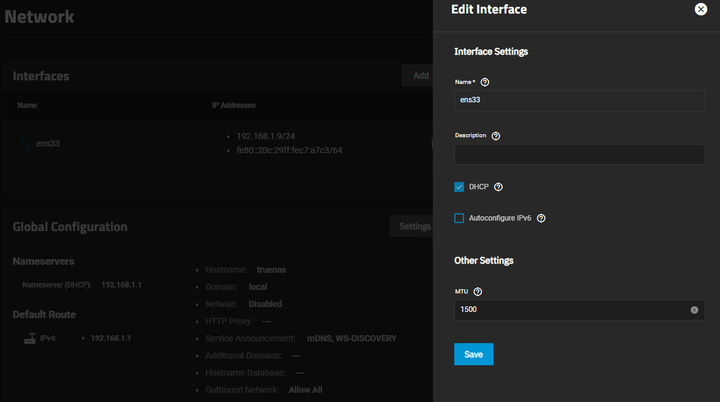
Task: Clear the MTU value with the X icon
Action: pos(694,310)
